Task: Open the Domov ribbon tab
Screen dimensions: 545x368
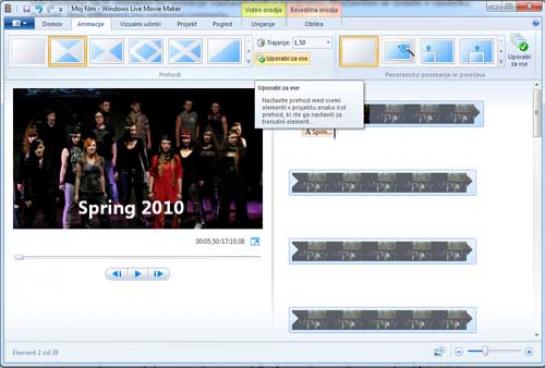Action: tap(52, 24)
